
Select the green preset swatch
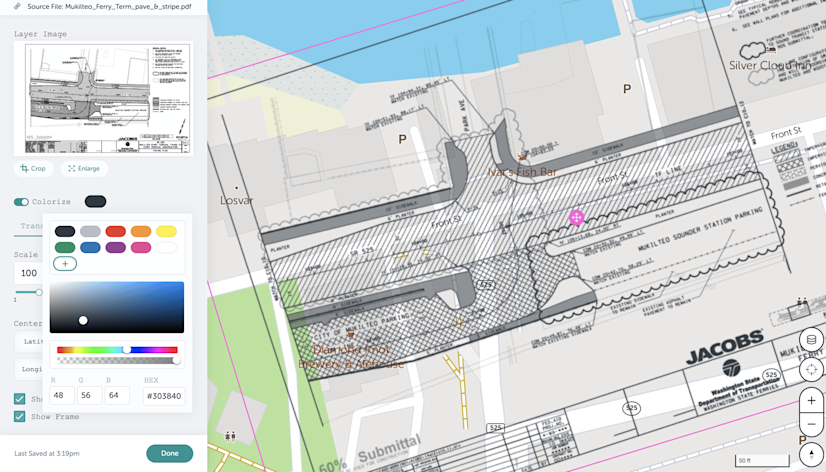65,248
